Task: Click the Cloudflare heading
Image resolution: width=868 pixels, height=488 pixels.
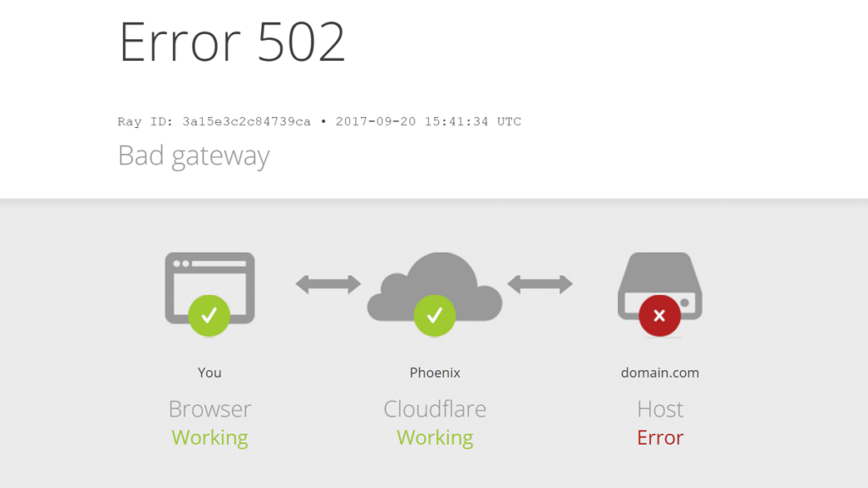Action: (x=435, y=409)
